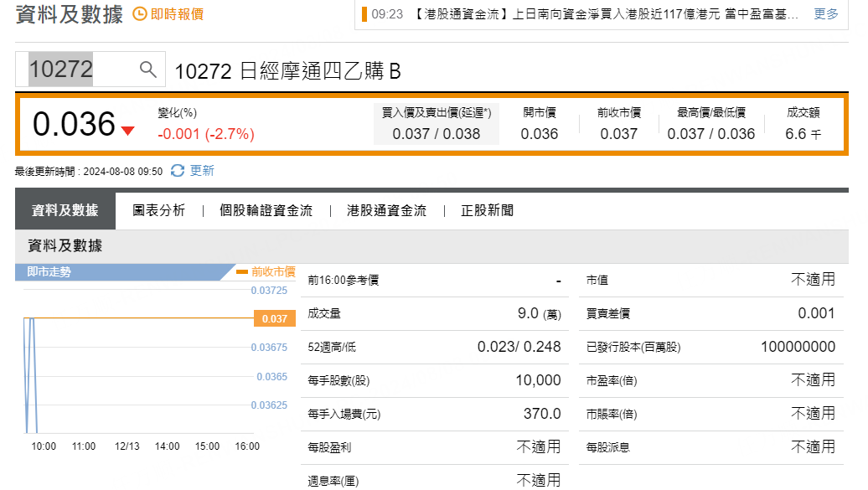This screenshot has height=490, width=868.
Task: Click the clock icon beside 即時報價
Action: 140,14
